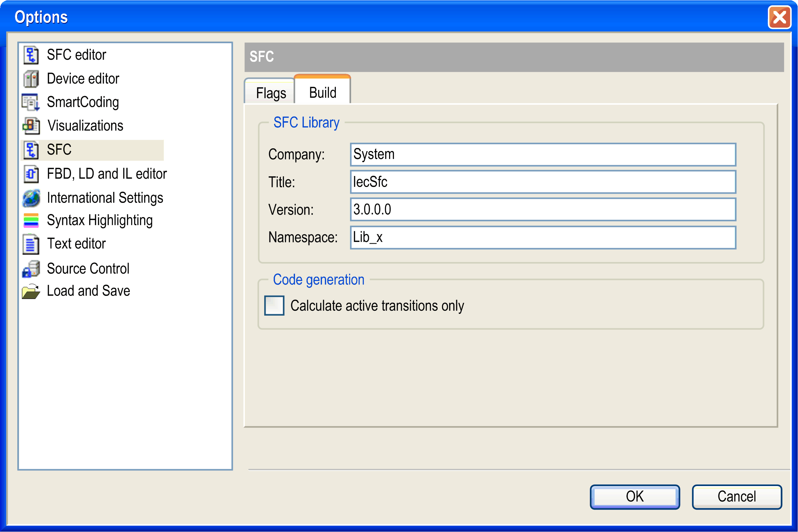Click the Source Control icon
This screenshot has height=532, width=798.
[31, 269]
